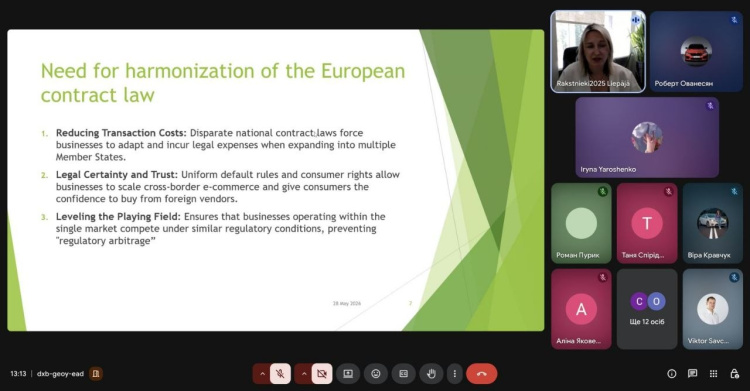The width and height of the screenshot is (750, 391).
Task: Click 'Reducing Transaction Costs:' heading on slide
Action: pos(121,133)
